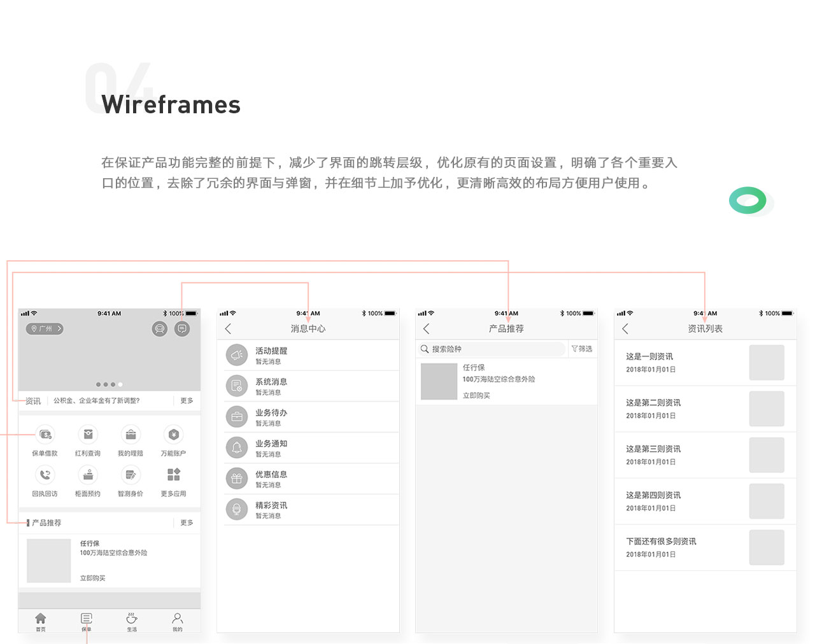The image size is (815, 644).
Task: Switch to the 生活 bottom tab
Action: coord(132,620)
